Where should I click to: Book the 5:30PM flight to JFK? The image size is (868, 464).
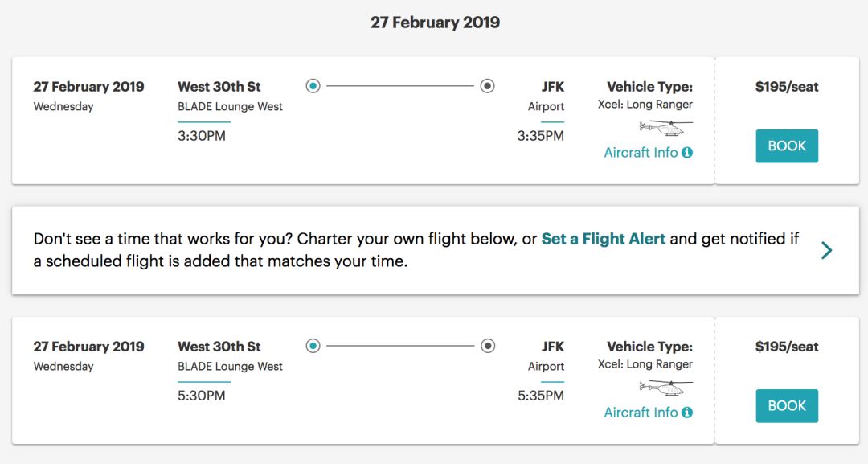[x=786, y=406]
